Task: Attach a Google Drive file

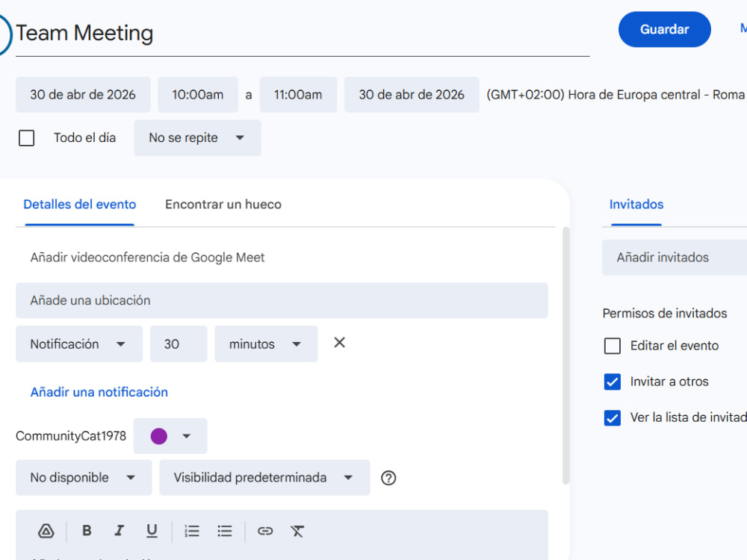Action: click(x=46, y=530)
